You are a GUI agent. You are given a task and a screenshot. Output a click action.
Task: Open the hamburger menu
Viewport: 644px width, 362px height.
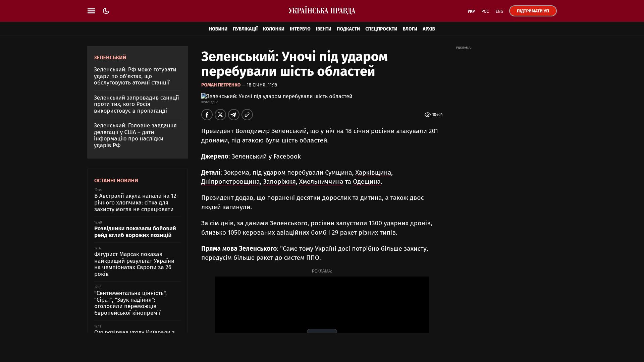[x=91, y=11]
